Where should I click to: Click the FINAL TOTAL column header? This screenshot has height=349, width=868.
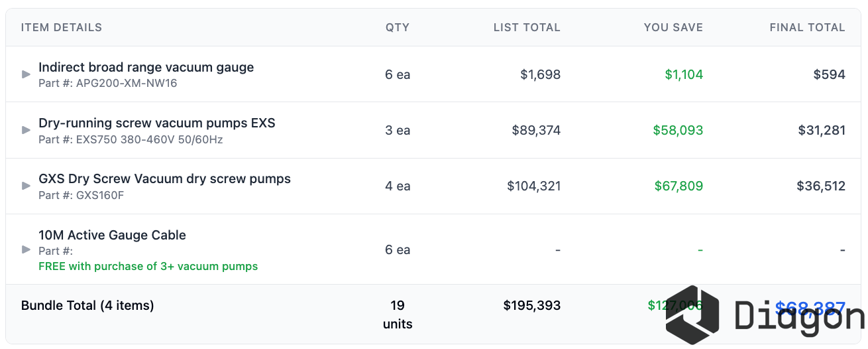807,28
